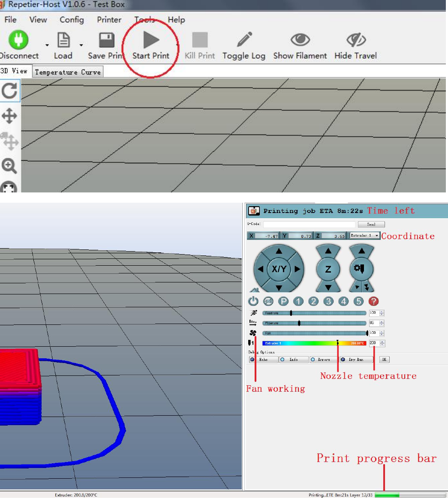This screenshot has height=498, width=448.
Task: Toggle the Dry Run debug option
Action: coord(356,360)
